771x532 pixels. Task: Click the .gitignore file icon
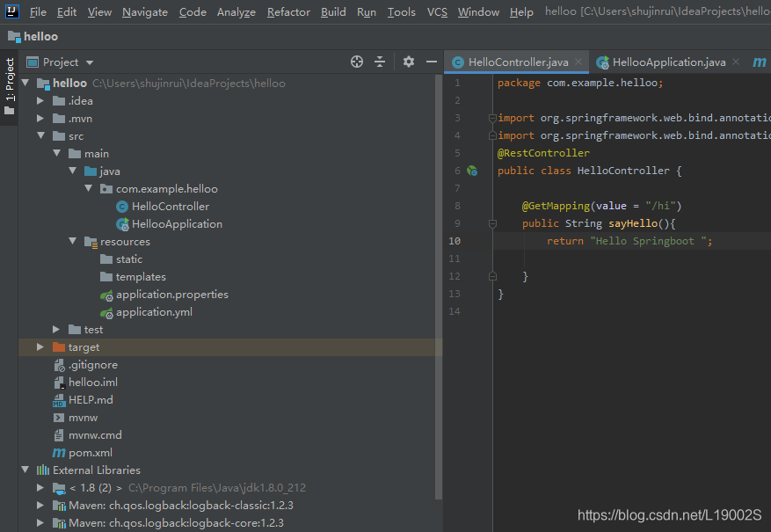(59, 365)
